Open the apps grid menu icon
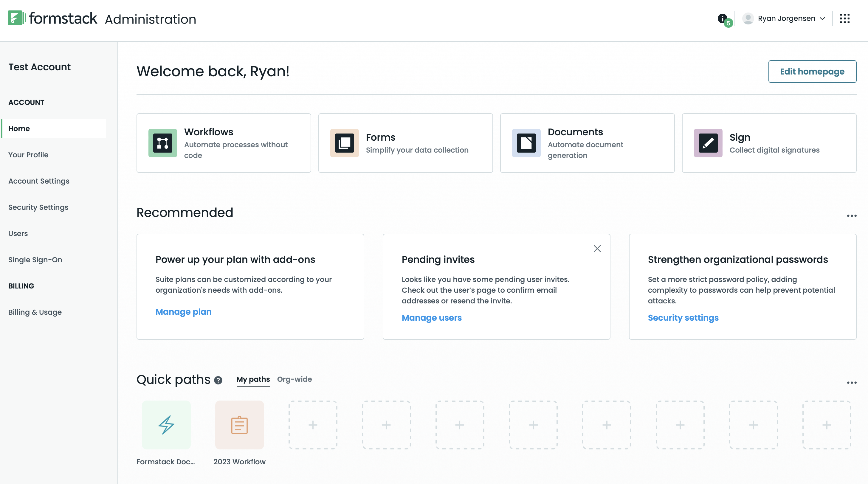 (845, 18)
